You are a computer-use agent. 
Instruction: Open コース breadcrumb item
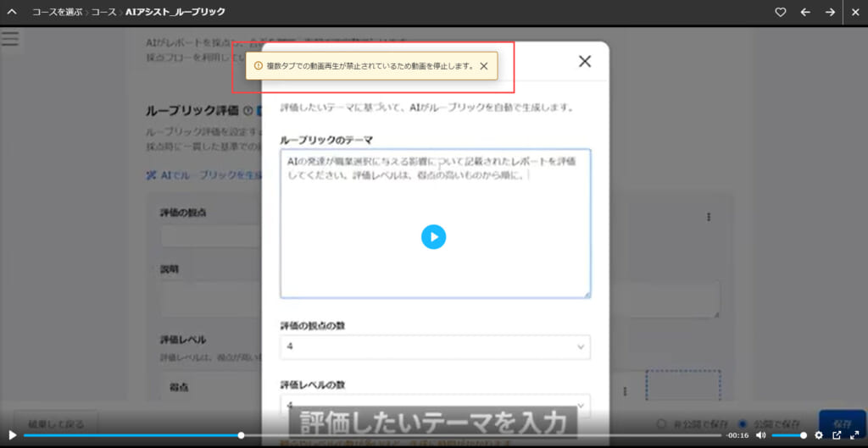pyautogui.click(x=103, y=13)
